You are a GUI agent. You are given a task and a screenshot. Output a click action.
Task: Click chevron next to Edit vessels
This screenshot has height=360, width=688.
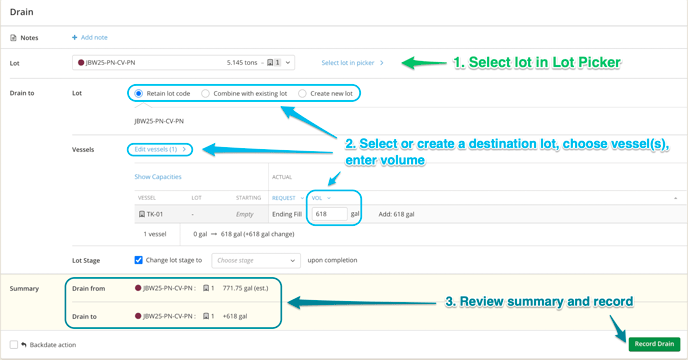click(184, 149)
